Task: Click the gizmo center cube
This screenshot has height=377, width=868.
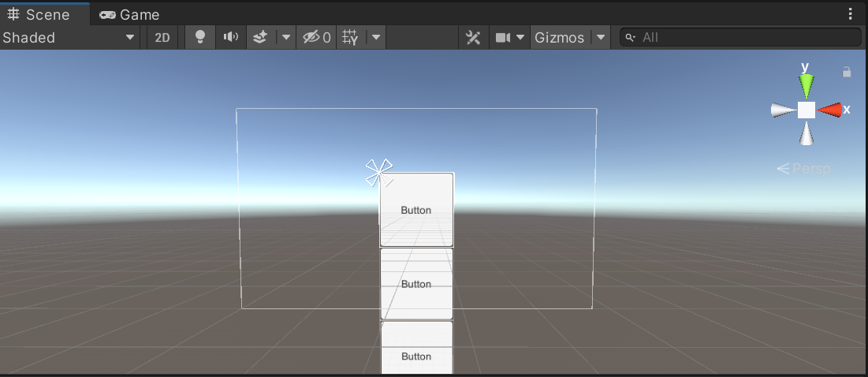Action: tap(807, 110)
